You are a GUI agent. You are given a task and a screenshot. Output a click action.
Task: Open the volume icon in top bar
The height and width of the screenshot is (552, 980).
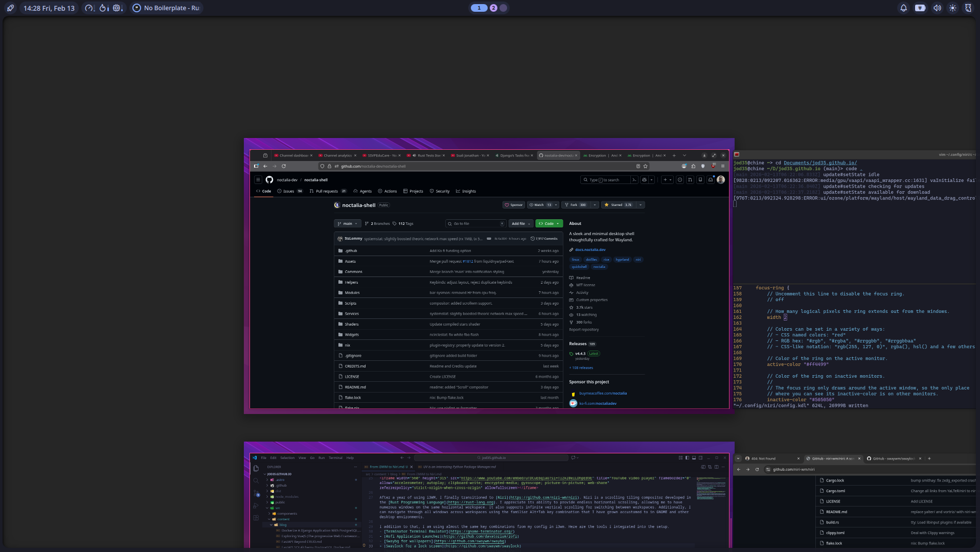937,8
